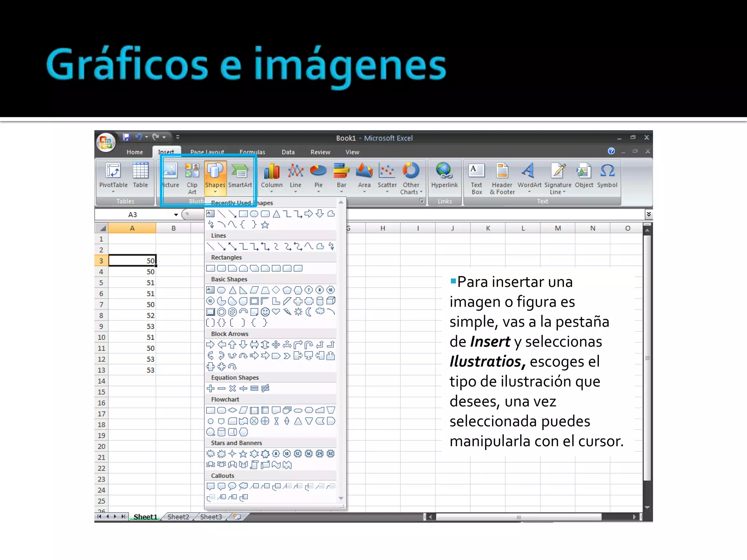The width and height of the screenshot is (747, 560).
Task: Open the Undo history dropdown arrow
Action: [x=146, y=137]
